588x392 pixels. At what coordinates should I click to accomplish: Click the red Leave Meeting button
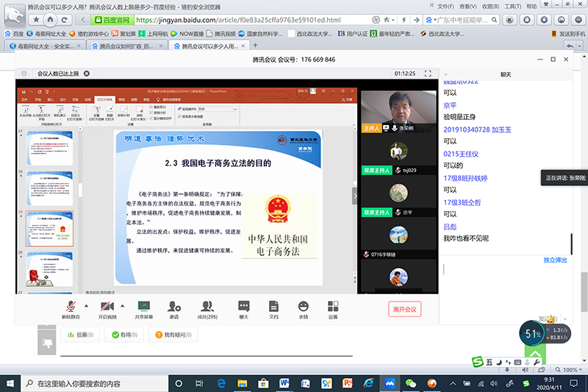[404, 310]
